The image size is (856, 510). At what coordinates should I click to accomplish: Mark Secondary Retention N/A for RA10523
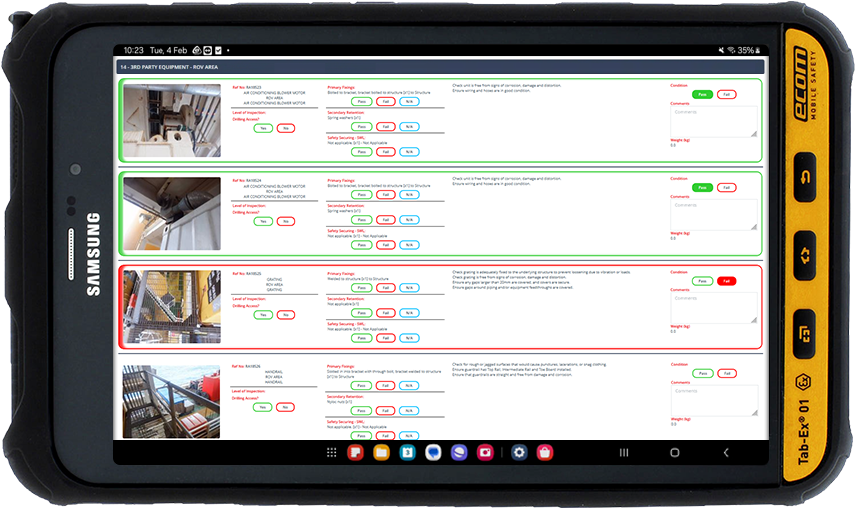coord(409,127)
